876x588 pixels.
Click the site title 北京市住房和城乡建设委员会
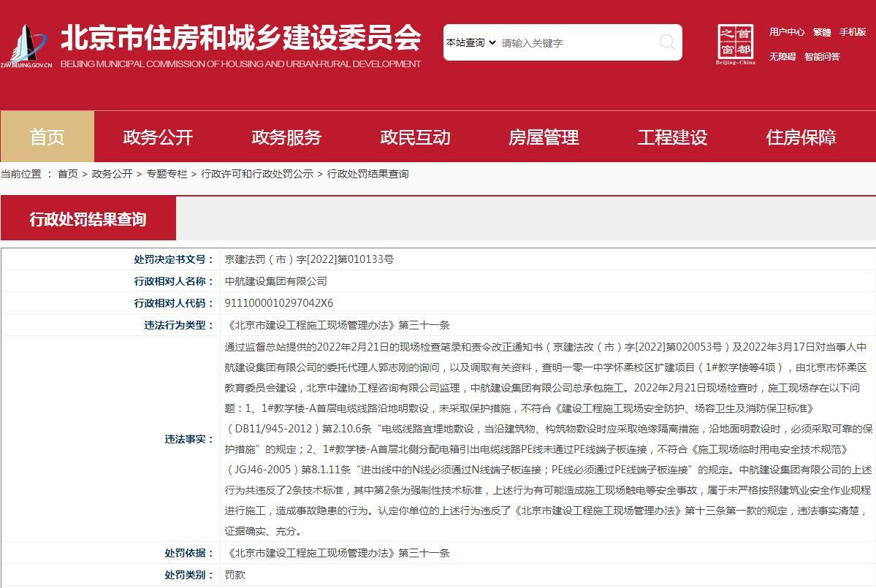(241, 38)
